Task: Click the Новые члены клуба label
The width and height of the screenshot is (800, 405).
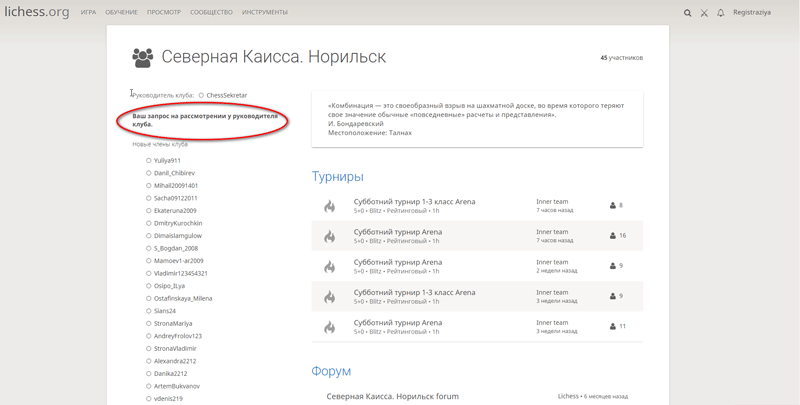Action: (x=160, y=144)
